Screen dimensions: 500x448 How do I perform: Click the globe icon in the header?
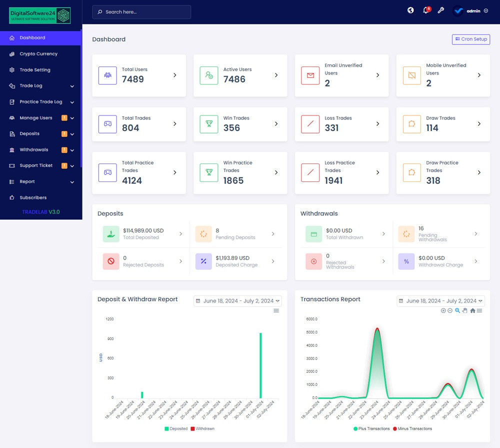(410, 10)
